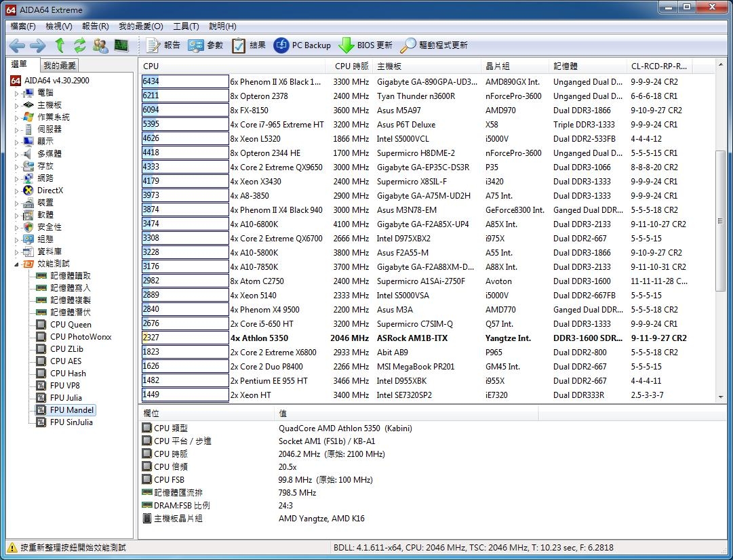Expand the 存放 tree node

point(16,166)
